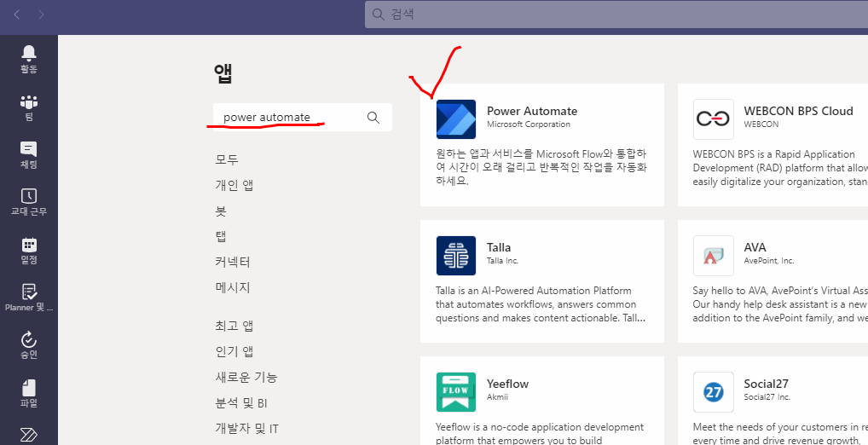Image resolution: width=868 pixels, height=445 pixels.
Task: Go forward with the right arrow
Action: 42,14
